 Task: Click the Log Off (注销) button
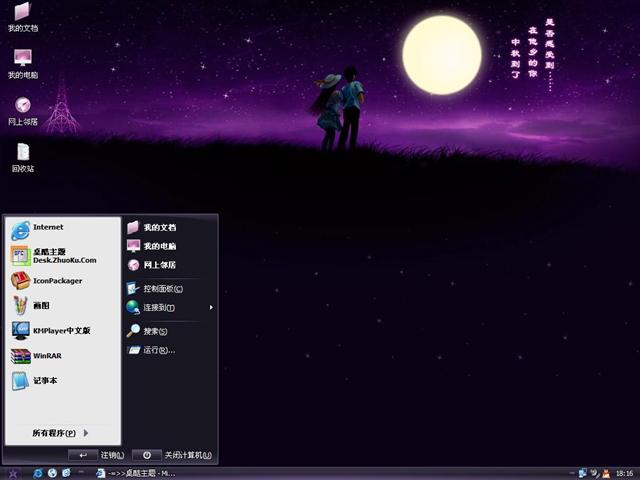pos(83,455)
